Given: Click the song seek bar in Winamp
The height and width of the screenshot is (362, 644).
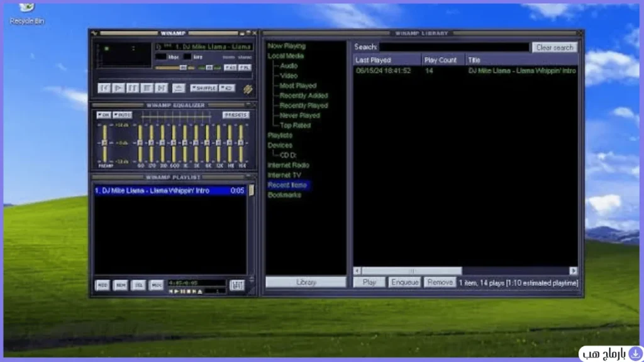Looking at the screenshot, I should pyautogui.click(x=175, y=77).
